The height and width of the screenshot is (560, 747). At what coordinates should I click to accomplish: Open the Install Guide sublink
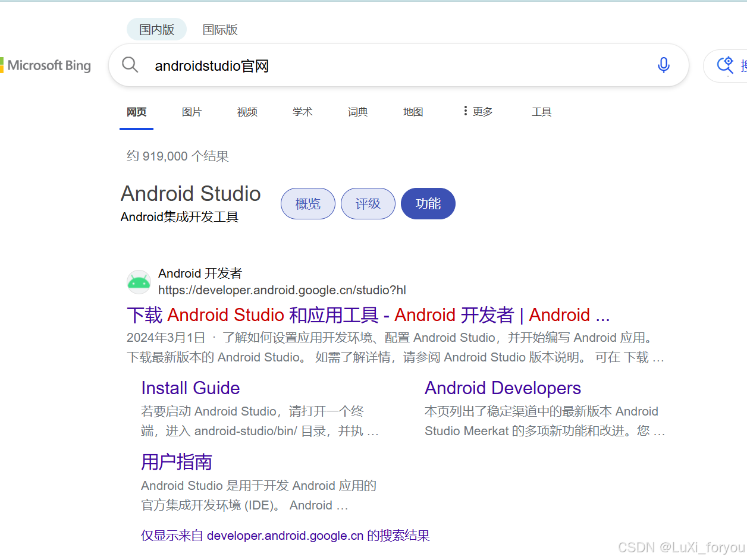click(190, 388)
